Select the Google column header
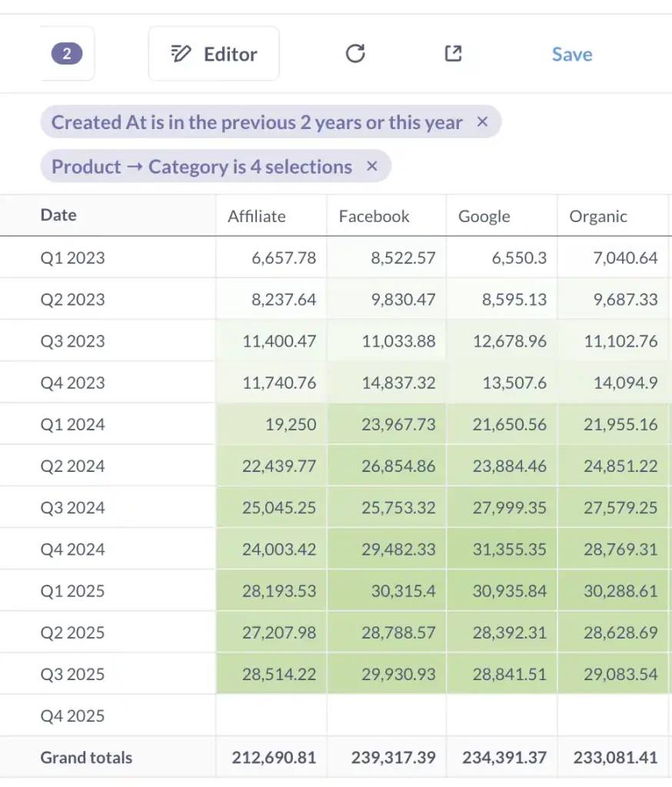 tap(484, 217)
